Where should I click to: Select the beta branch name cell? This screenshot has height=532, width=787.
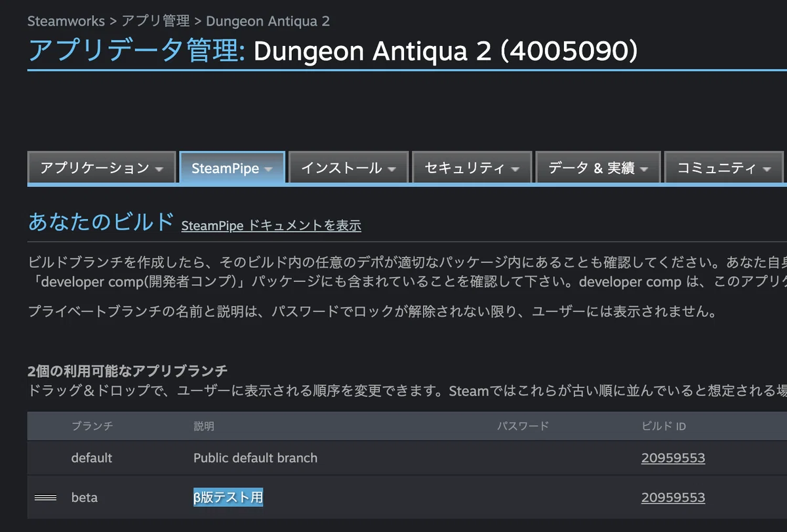point(85,497)
